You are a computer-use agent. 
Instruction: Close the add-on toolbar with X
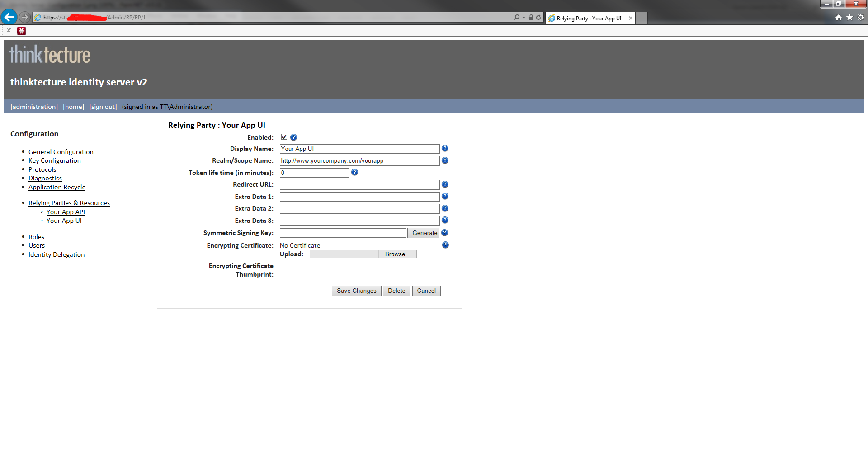coord(9,30)
